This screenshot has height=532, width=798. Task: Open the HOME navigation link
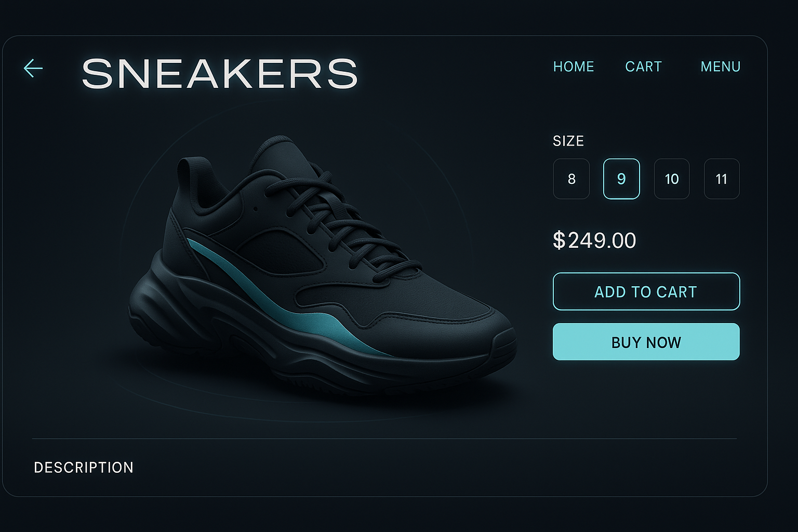574,66
